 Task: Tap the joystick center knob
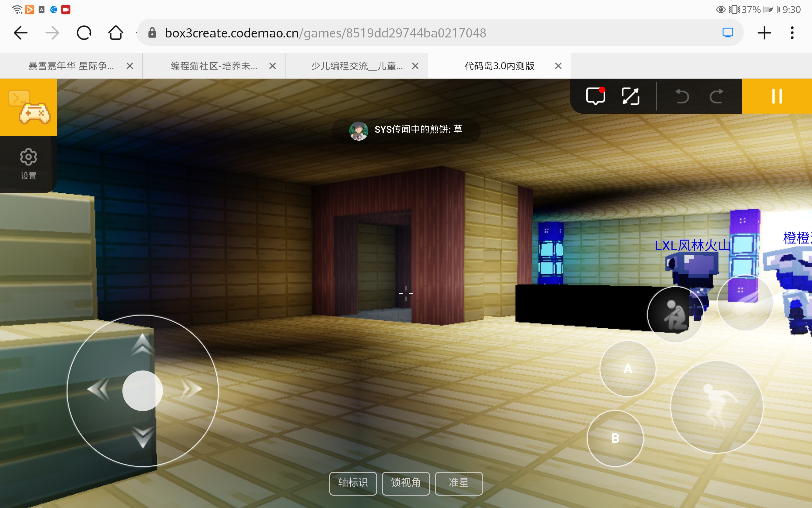tap(143, 391)
